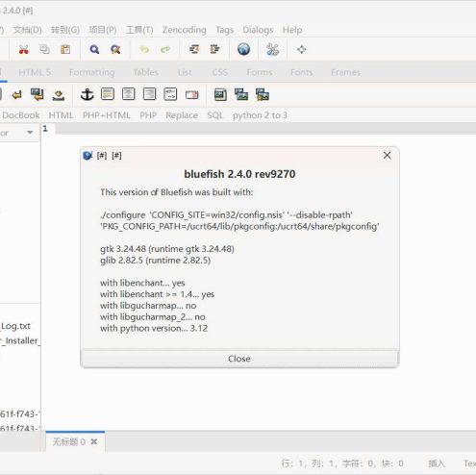Screen dimensions: 476x475
Task: Click the Paste clipboard icon
Action: [x=65, y=49]
